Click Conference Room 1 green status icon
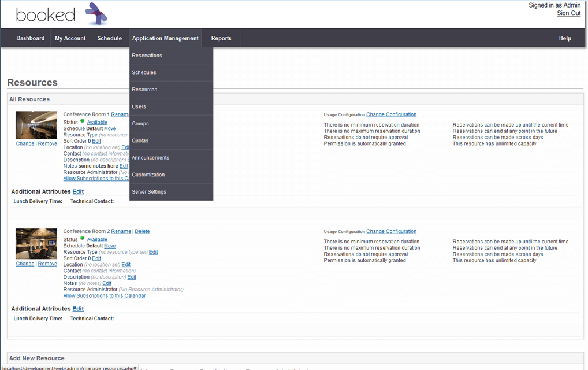This screenshot has width=588, height=370. click(x=83, y=121)
